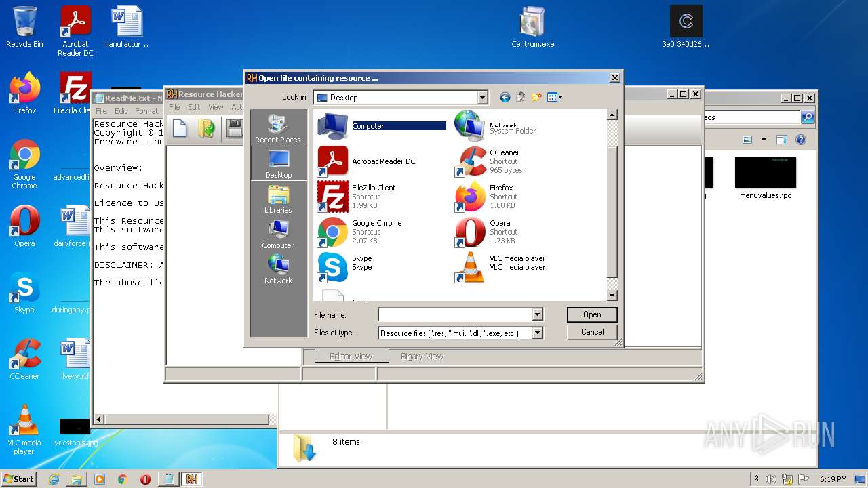Click New blank script icon in Resource Hacker
The image size is (868, 488).
click(x=180, y=128)
